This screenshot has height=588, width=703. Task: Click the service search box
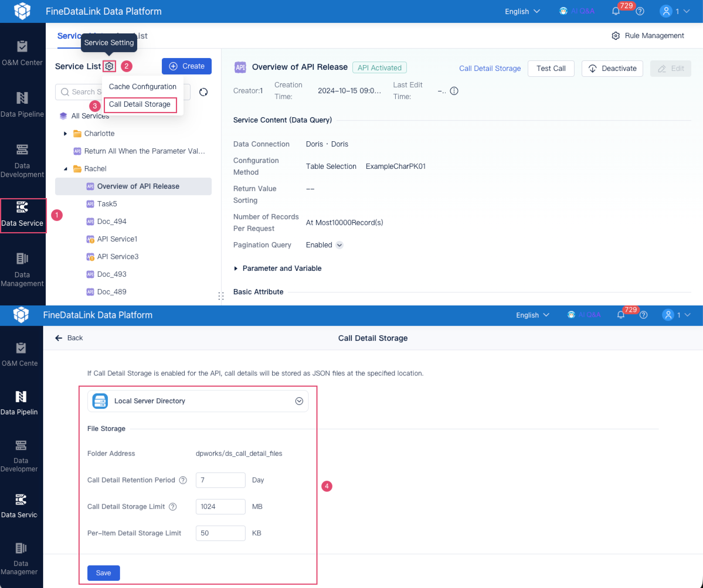123,92
